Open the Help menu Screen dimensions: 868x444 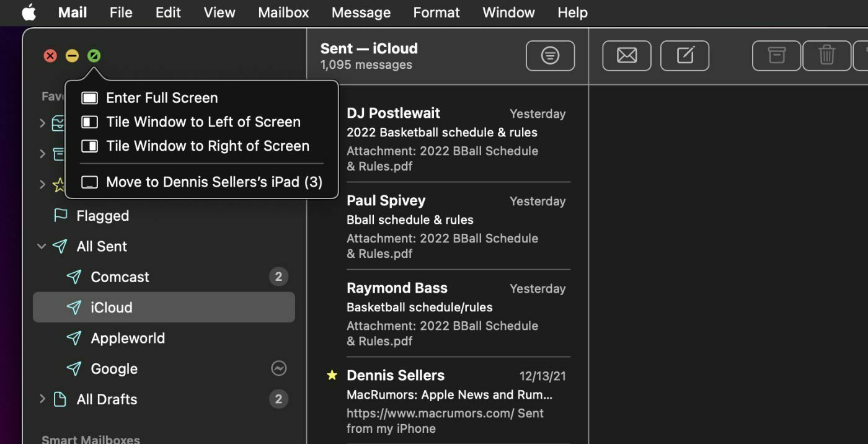click(x=572, y=12)
